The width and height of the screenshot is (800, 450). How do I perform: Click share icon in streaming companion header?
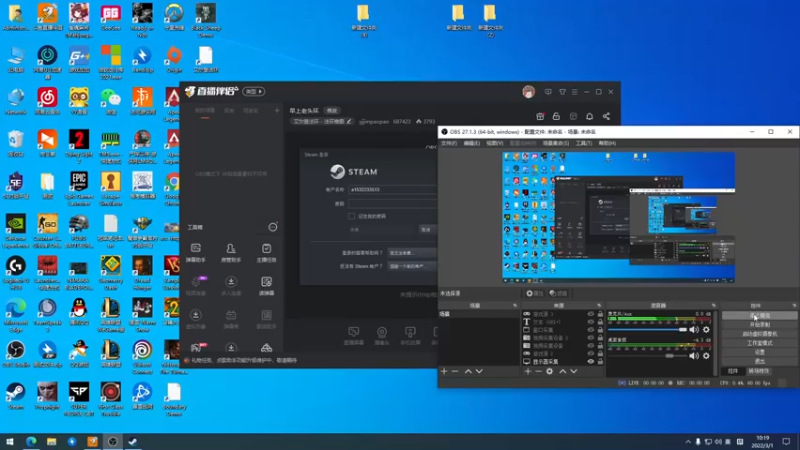tap(606, 116)
